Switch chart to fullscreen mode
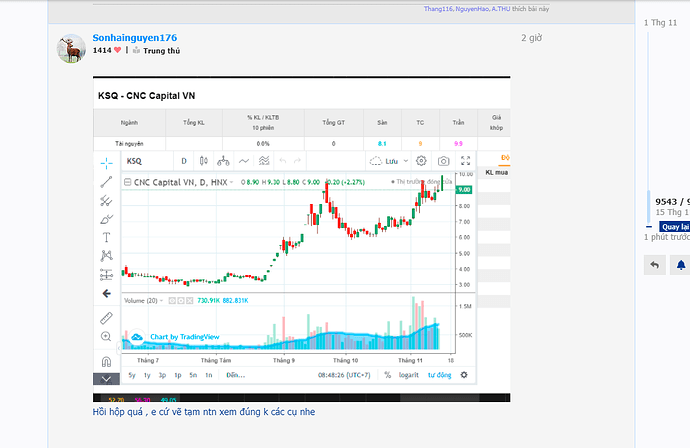The image size is (690, 448). [466, 161]
